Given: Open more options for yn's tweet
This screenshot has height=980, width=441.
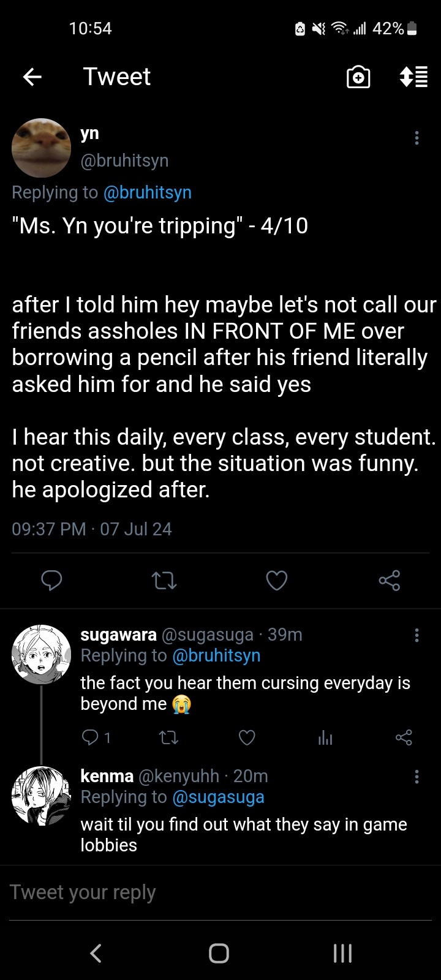Looking at the screenshot, I should [x=417, y=138].
